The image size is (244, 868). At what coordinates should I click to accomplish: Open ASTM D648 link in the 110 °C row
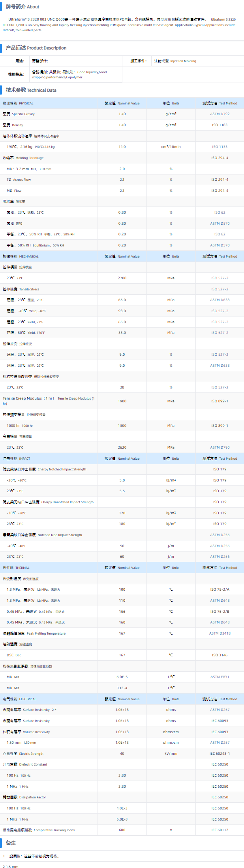(x=220, y=601)
